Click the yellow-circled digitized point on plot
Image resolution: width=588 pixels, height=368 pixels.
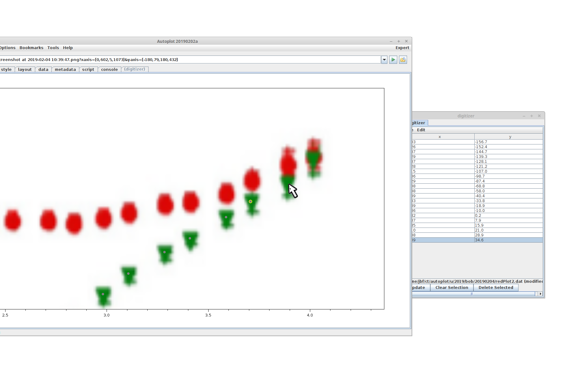(x=251, y=201)
